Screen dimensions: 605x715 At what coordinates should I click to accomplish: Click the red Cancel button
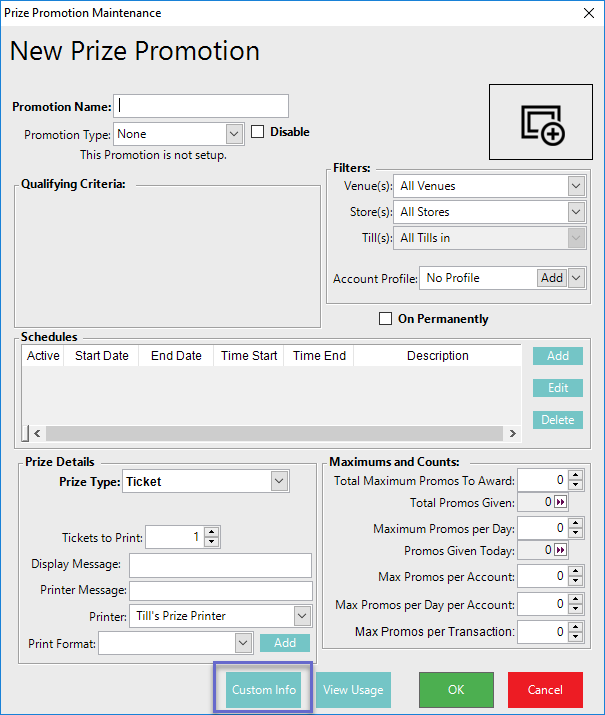coord(545,690)
